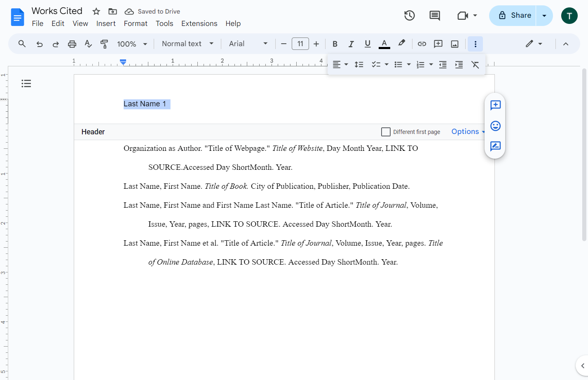Toggle underline formatting
This screenshot has width=588, height=380.
coord(368,44)
